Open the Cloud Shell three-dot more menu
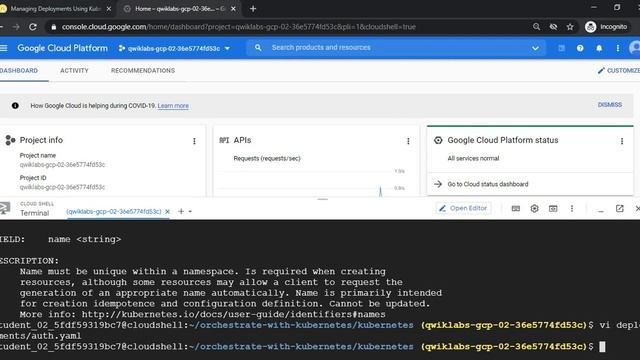 coord(572,209)
